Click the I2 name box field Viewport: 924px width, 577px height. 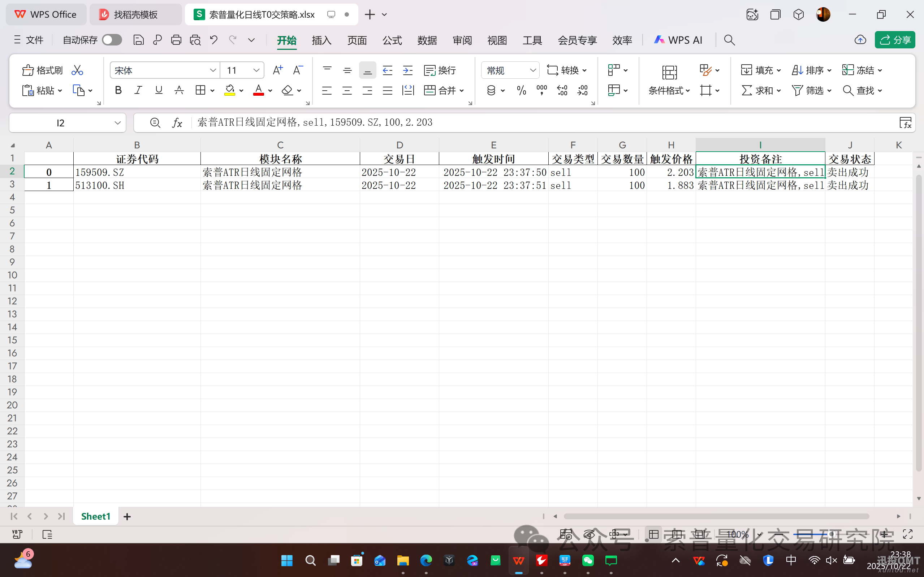click(61, 123)
